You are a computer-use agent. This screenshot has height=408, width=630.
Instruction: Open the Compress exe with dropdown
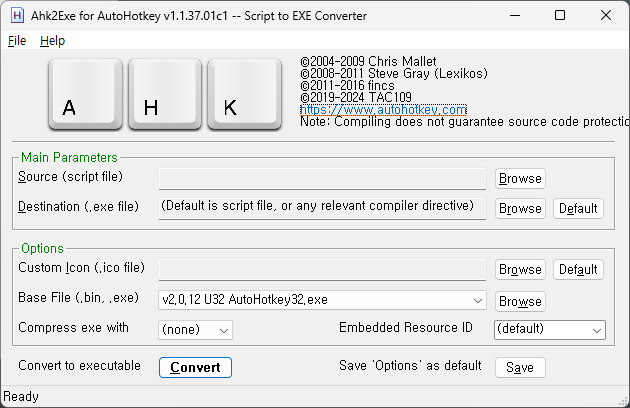(223, 329)
